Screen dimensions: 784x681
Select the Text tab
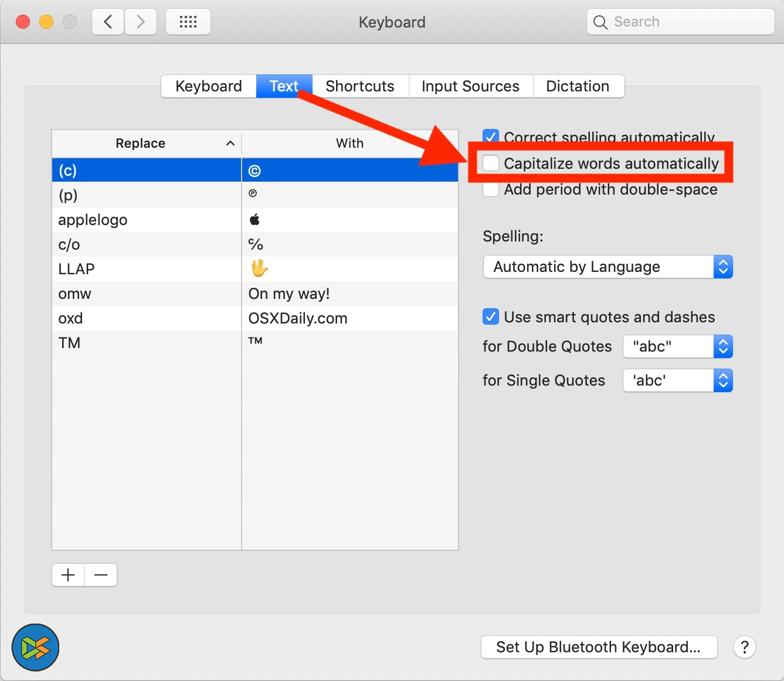284,86
